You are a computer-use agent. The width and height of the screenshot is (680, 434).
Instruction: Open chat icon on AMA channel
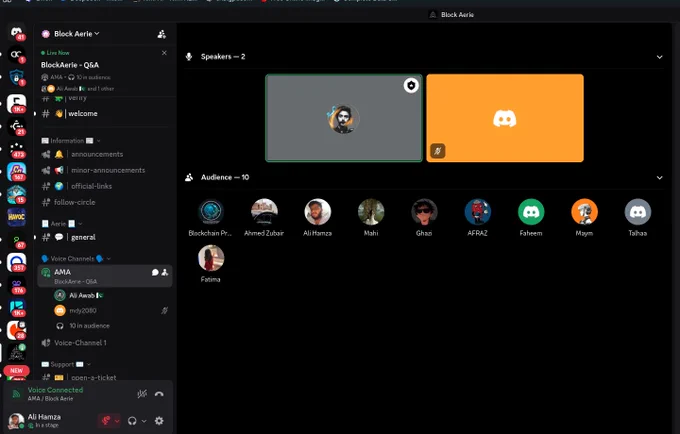[x=155, y=272]
